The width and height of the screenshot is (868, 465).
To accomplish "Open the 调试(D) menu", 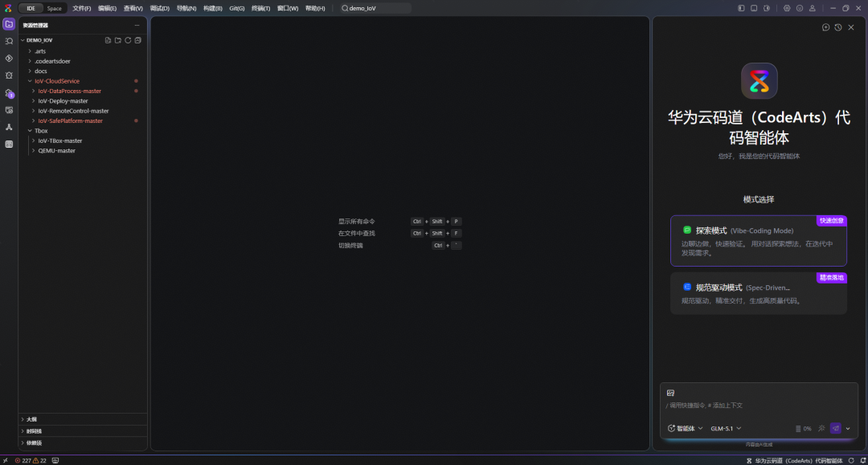I will click(160, 8).
